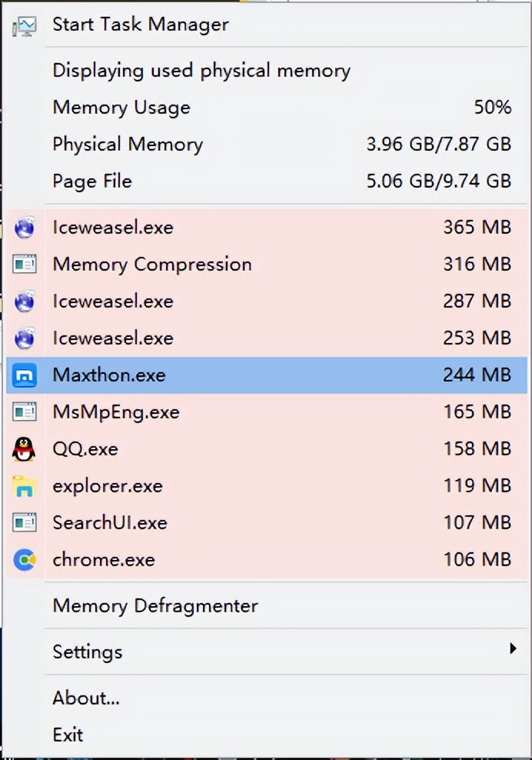Click the explorer.exe folder icon
Image resolution: width=532 pixels, height=760 pixels.
[25, 486]
